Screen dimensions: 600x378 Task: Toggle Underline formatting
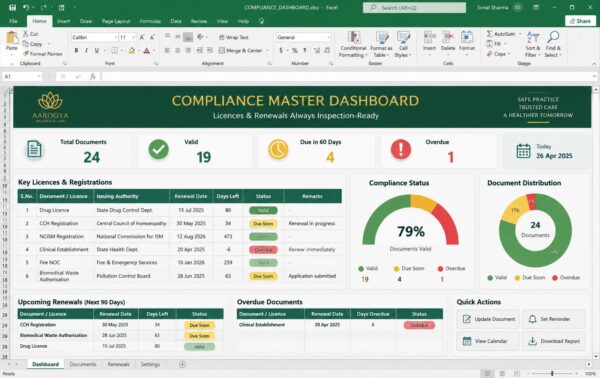pos(96,51)
